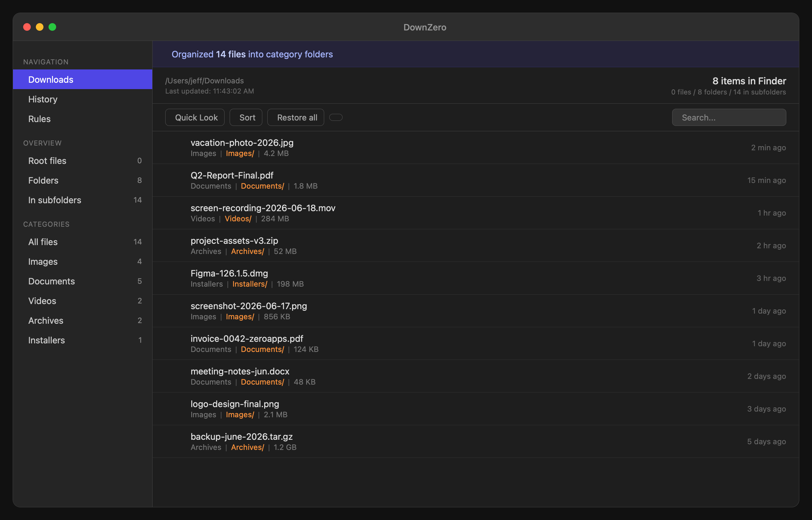Filter by the Images category in the sidebar
This screenshot has width=812, height=520.
(82, 261)
